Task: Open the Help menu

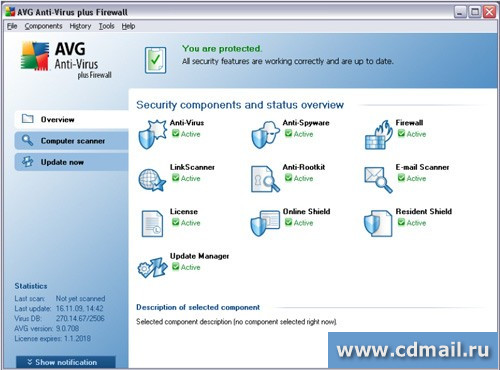Action: pyautogui.click(x=128, y=26)
